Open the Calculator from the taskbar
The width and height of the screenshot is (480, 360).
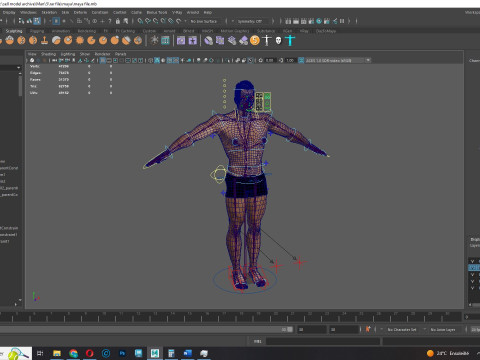(x=171, y=353)
